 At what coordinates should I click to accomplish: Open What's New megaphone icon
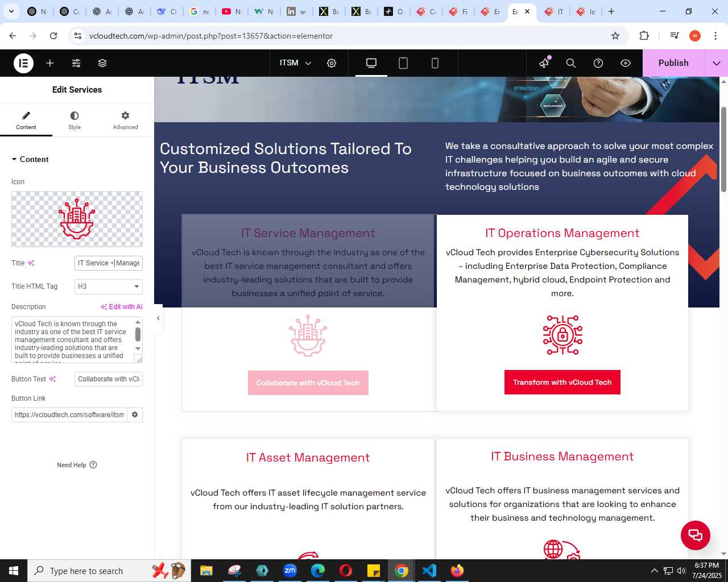pyautogui.click(x=544, y=63)
